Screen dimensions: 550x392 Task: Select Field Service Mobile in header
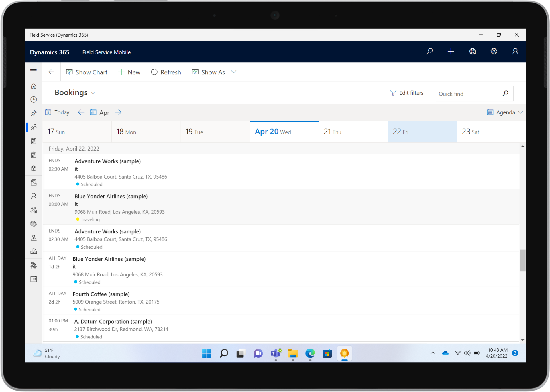pos(106,52)
